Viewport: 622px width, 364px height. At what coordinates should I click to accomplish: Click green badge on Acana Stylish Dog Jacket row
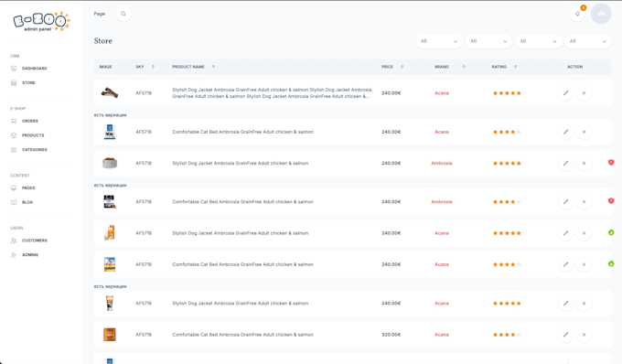(611, 232)
